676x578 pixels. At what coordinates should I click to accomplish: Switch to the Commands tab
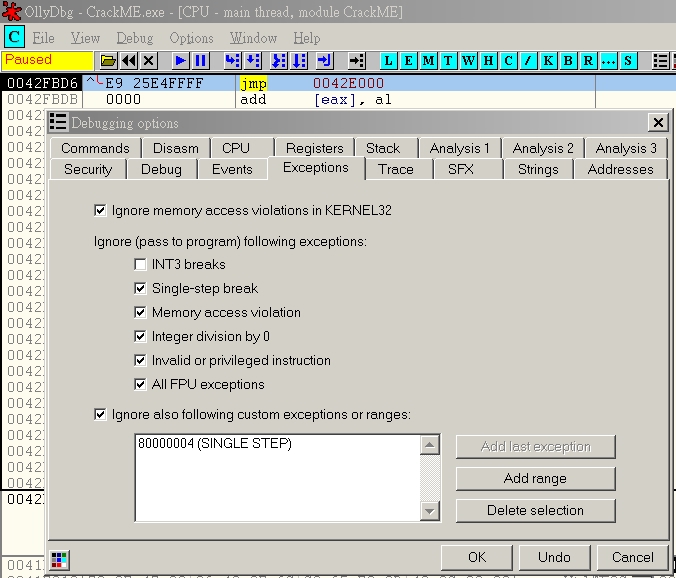pyautogui.click(x=95, y=148)
